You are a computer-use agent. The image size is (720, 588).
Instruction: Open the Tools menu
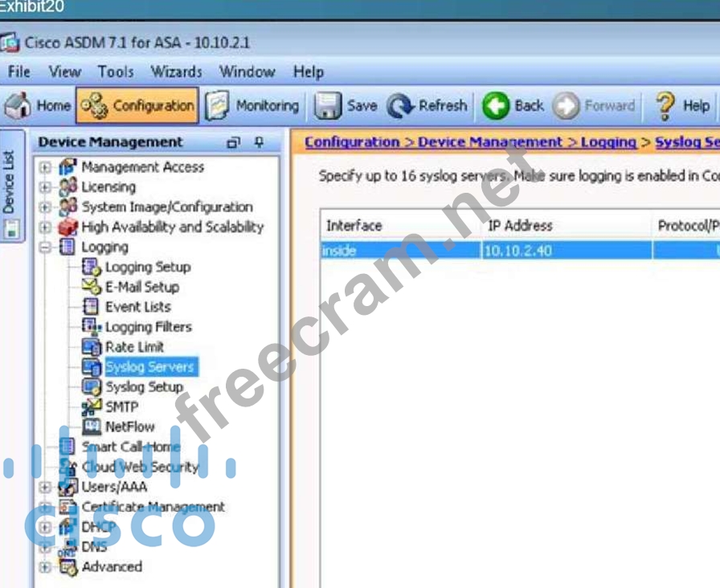click(116, 71)
